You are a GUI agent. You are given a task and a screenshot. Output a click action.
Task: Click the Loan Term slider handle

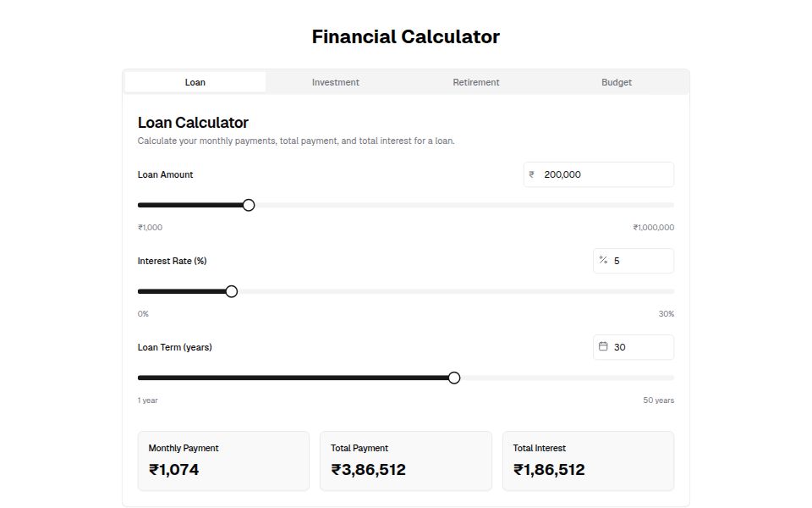click(x=454, y=378)
